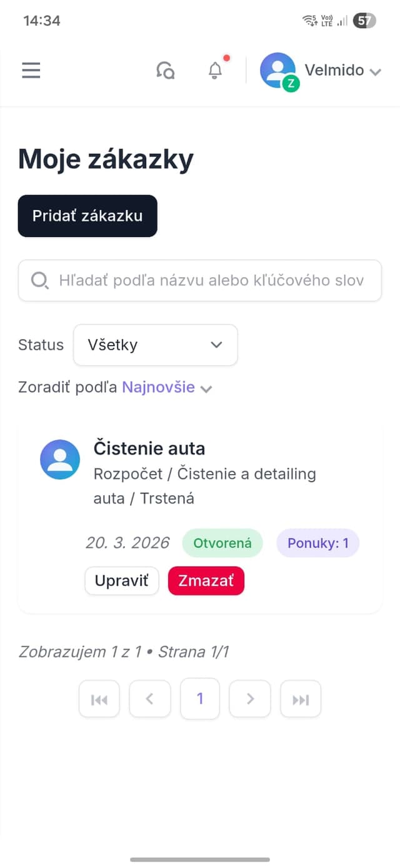Expand the chevron next to Velmido
Viewport: 400px width, 868px height.
374,71
